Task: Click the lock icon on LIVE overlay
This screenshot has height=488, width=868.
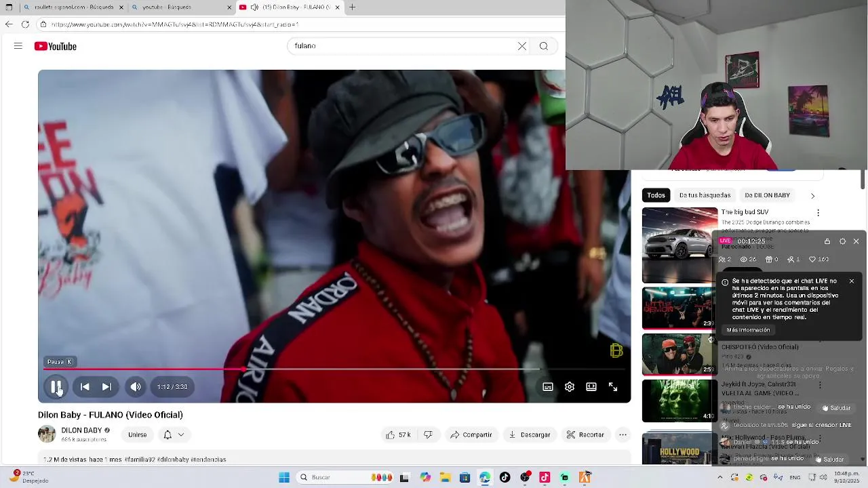Action: 827,241
